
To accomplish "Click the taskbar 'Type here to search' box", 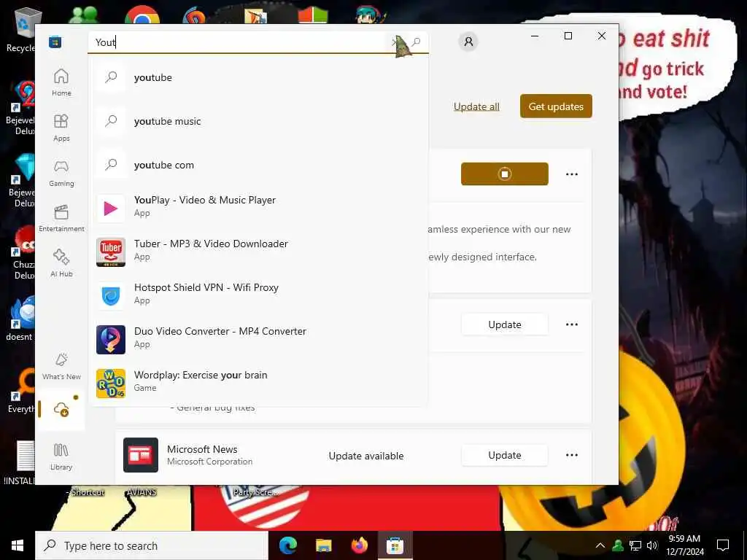I will 152,545.
